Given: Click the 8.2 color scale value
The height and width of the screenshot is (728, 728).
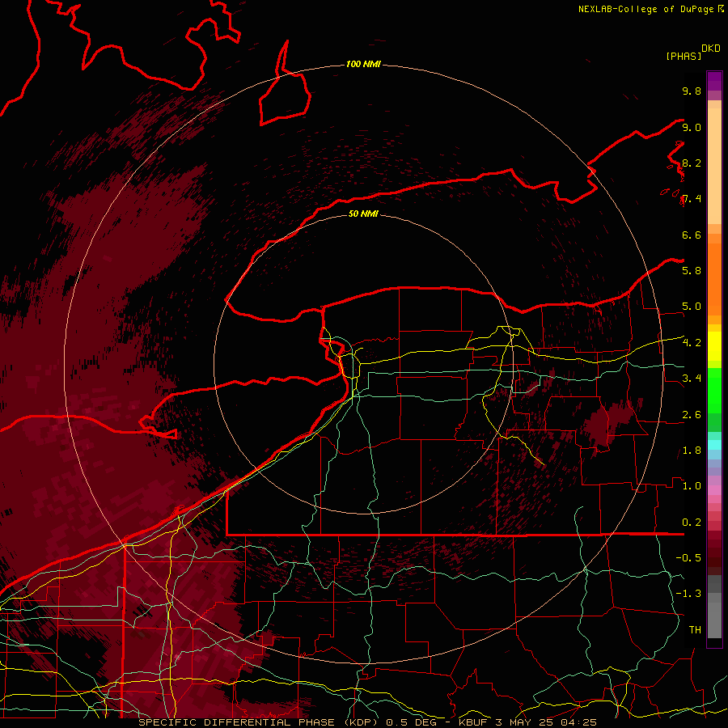Looking at the screenshot, I should tap(692, 163).
